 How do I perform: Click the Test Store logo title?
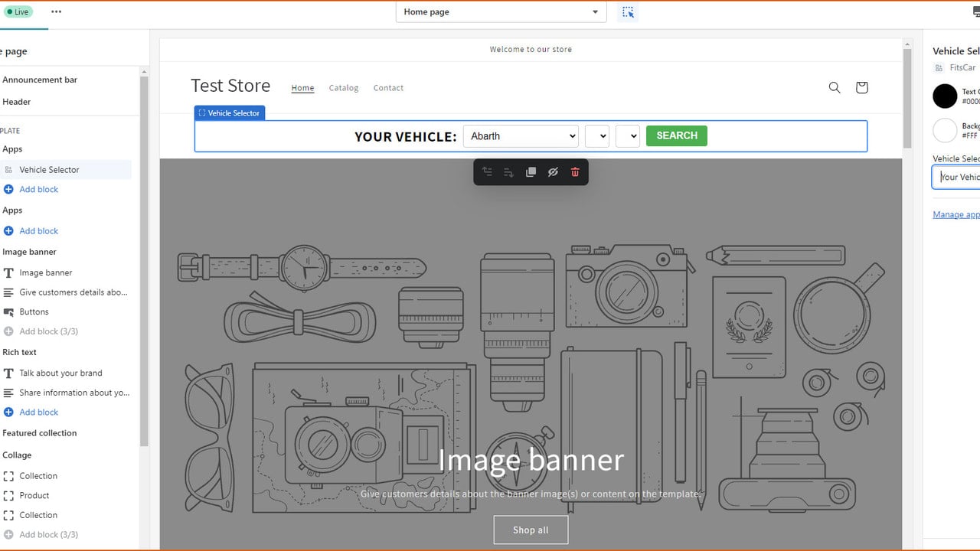(230, 86)
